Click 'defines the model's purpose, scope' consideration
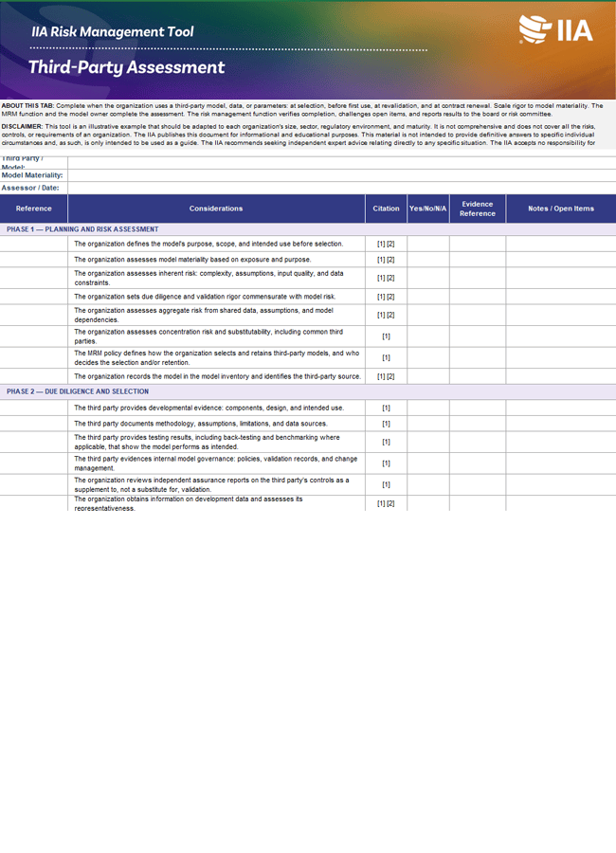Screen dimensions: 616x853 pos(208,244)
